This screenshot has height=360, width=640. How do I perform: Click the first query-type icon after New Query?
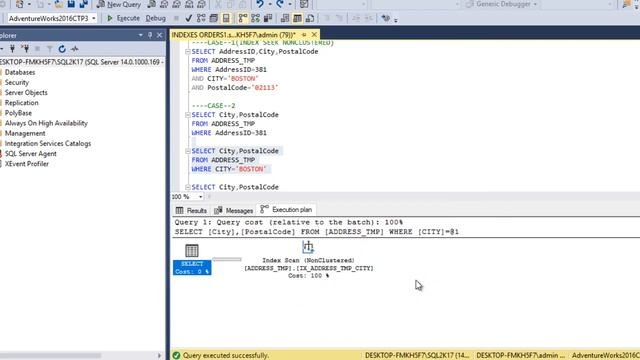tap(151, 4)
